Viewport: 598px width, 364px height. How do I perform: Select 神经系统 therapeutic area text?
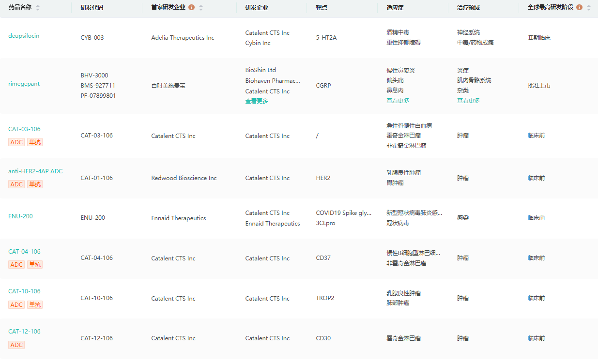[x=469, y=32]
